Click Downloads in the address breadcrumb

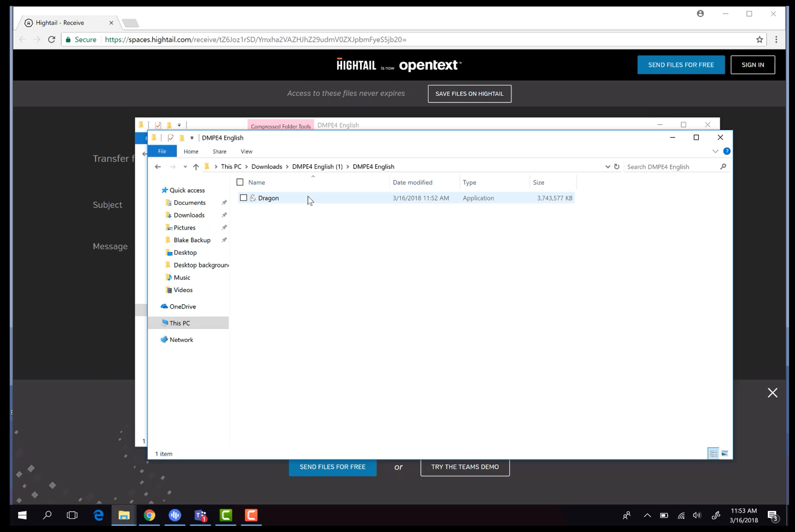(x=267, y=167)
